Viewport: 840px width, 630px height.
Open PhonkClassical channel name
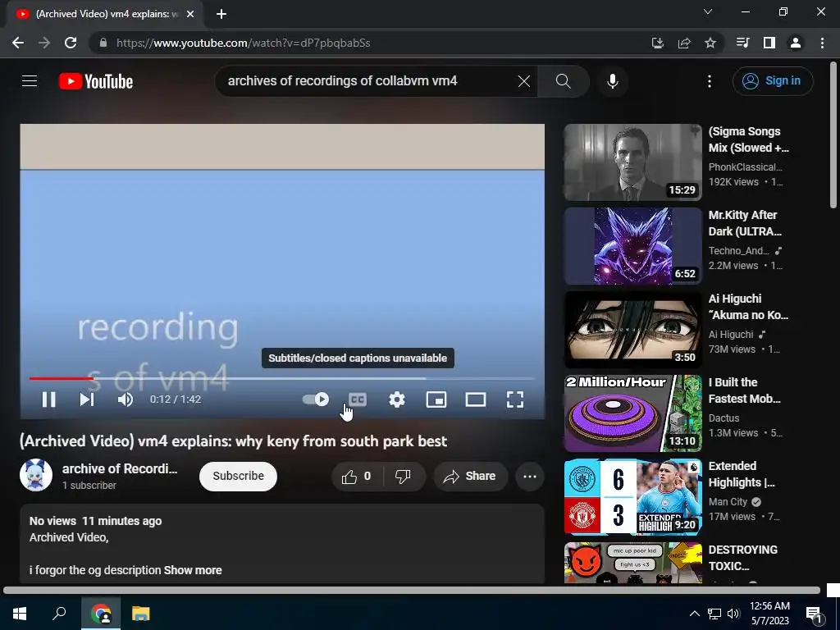(x=746, y=167)
